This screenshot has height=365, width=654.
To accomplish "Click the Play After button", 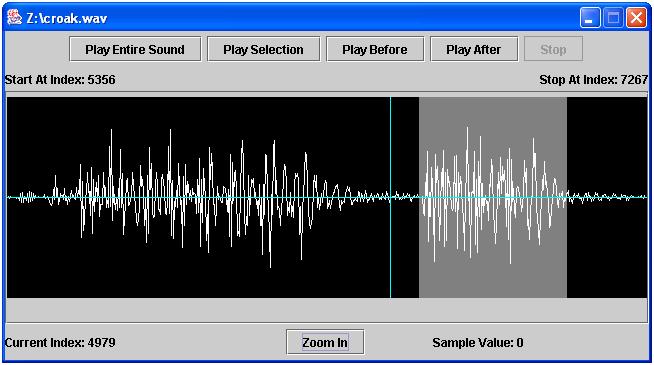I will point(474,49).
